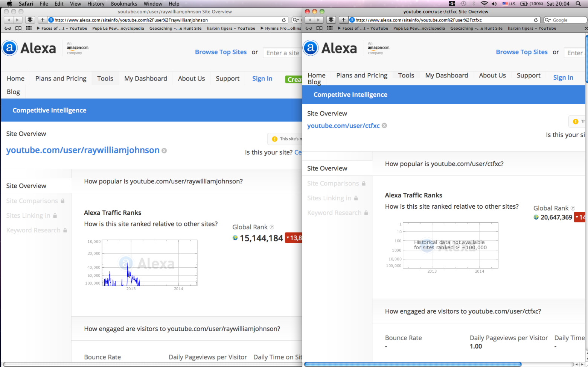The width and height of the screenshot is (588, 367).
Task: Open Geocaching bookmark in right window
Action: [x=476, y=28]
